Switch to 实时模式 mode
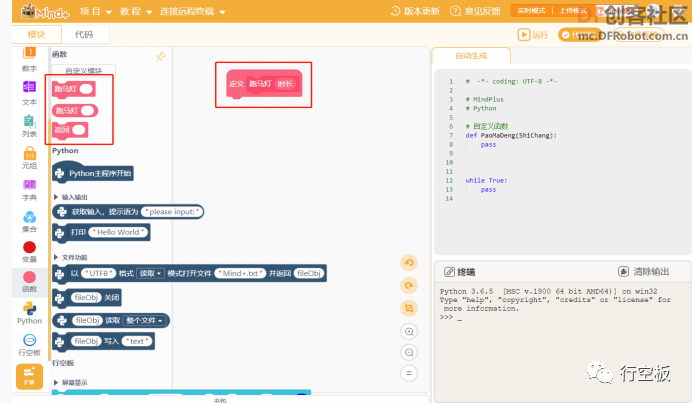The height and width of the screenshot is (404, 693). click(531, 11)
